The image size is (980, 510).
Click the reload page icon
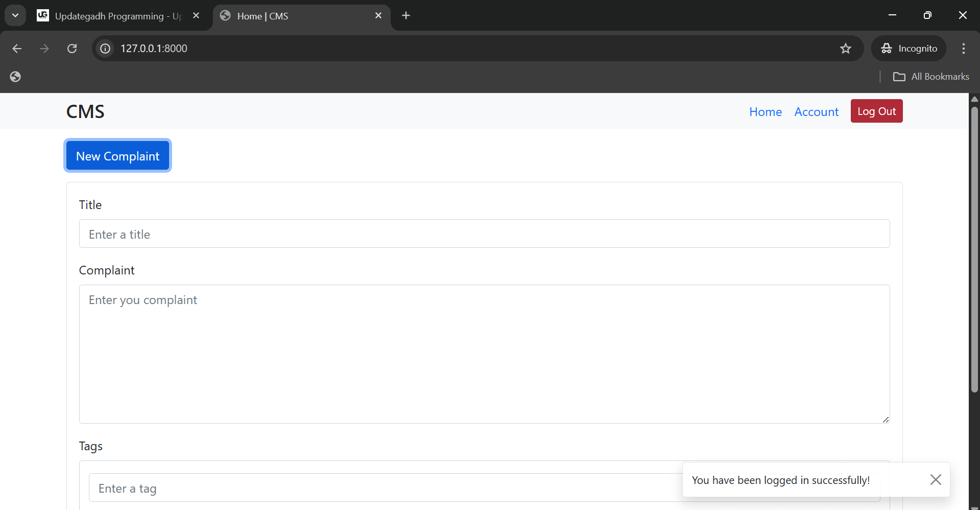tap(72, 48)
